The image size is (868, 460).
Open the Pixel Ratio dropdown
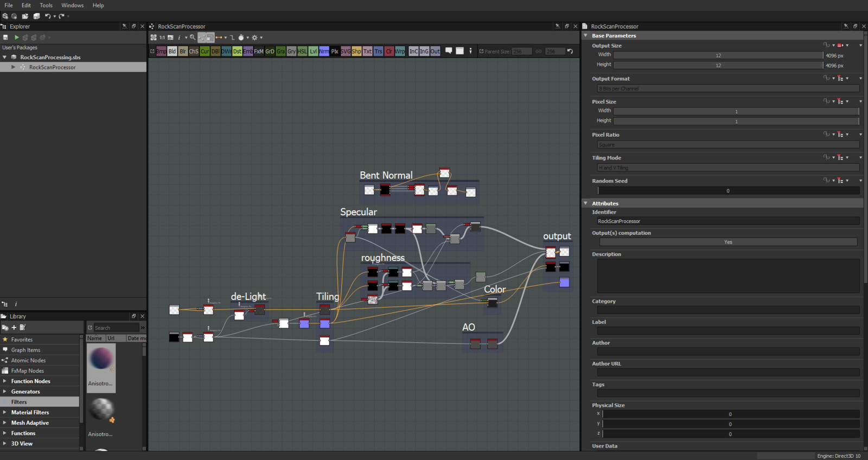click(728, 145)
